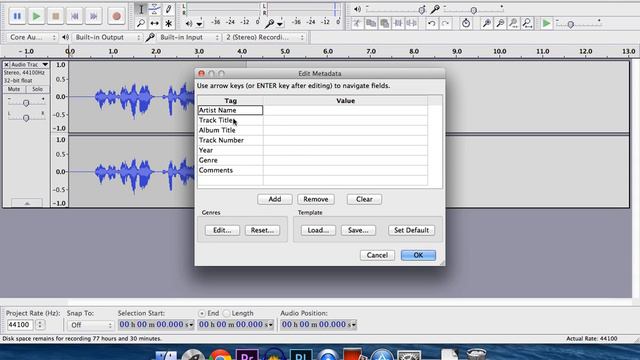Adjust the track pan slider
The width and height of the screenshot is (640, 360).
pos(26,118)
